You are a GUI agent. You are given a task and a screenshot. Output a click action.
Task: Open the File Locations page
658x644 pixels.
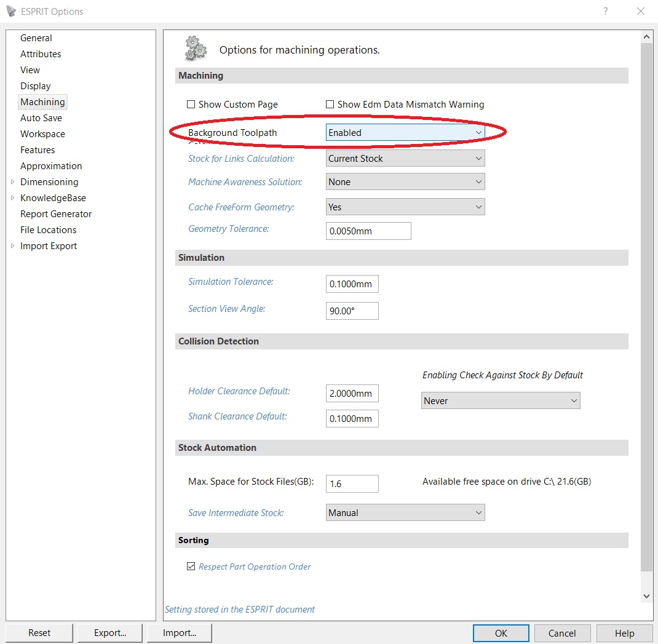(49, 229)
